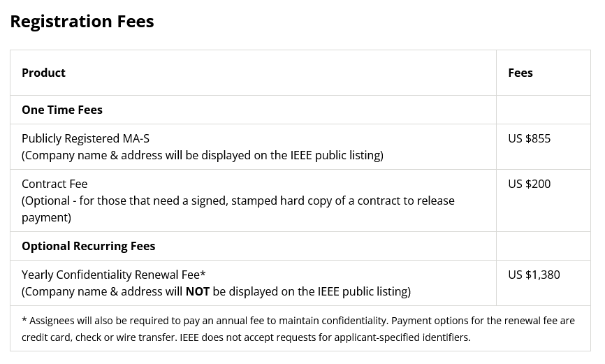The height and width of the screenshot is (364, 605).
Task: Click the MA-S note saying address will be displayed
Action: coord(203,155)
